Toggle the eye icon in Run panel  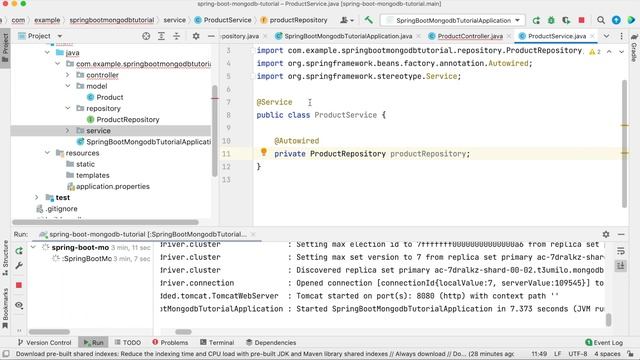[x=19, y=305]
